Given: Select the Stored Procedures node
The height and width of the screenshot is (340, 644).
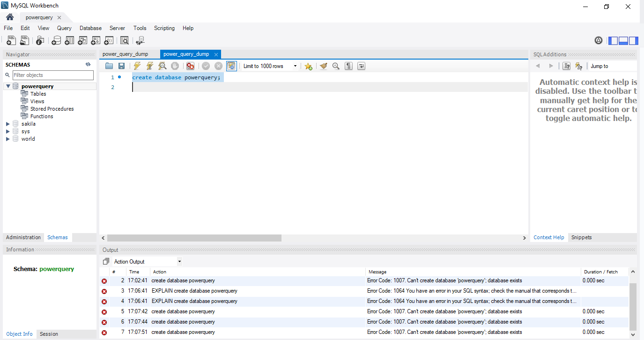Looking at the screenshot, I should pyautogui.click(x=52, y=109).
